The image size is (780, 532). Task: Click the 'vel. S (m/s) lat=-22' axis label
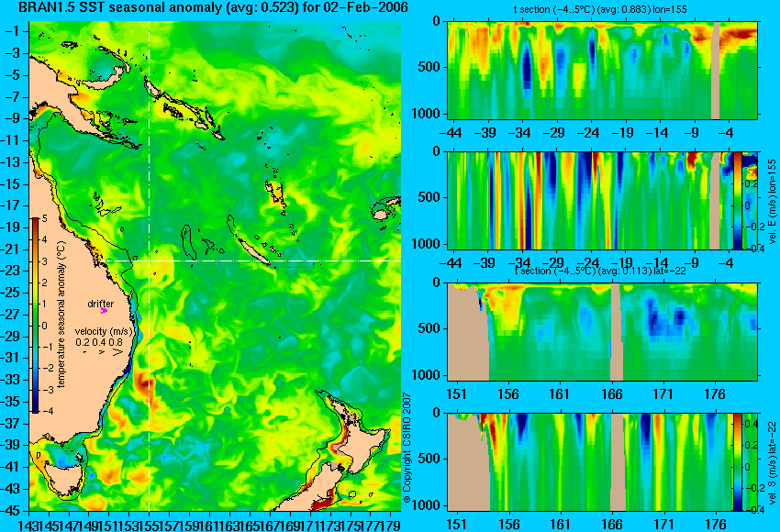tap(773, 462)
